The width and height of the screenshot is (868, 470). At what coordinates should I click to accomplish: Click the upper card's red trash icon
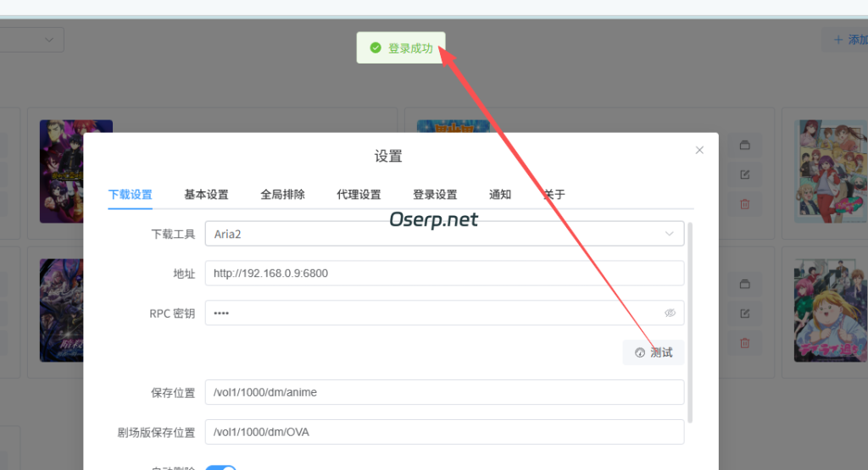click(x=745, y=204)
